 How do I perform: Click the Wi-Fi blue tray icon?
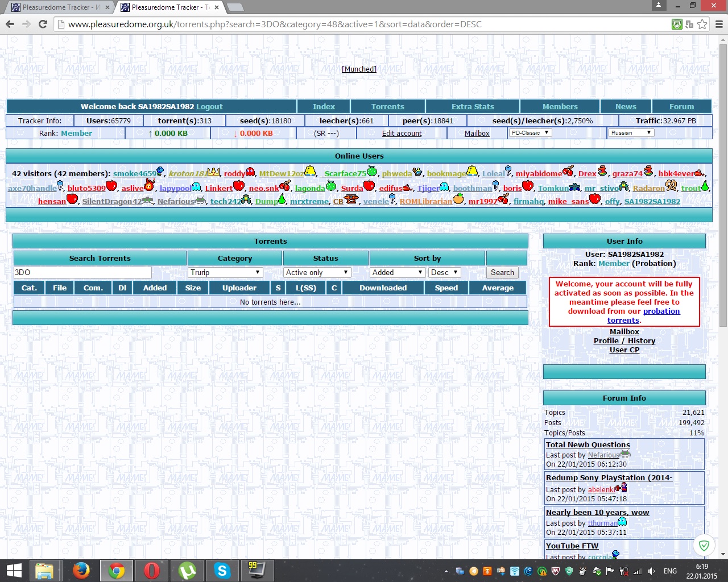515,571
